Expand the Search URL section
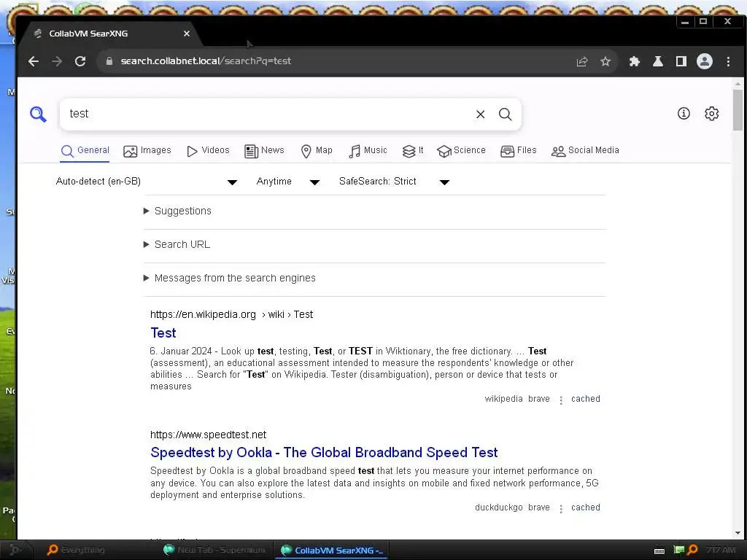 [x=177, y=244]
